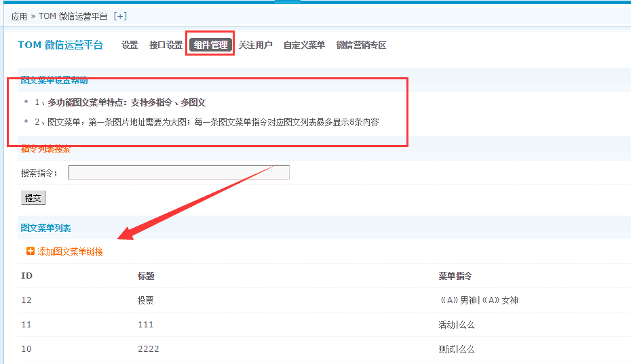
Task: Click the 添加图文菜单链接 link
Action: point(70,251)
